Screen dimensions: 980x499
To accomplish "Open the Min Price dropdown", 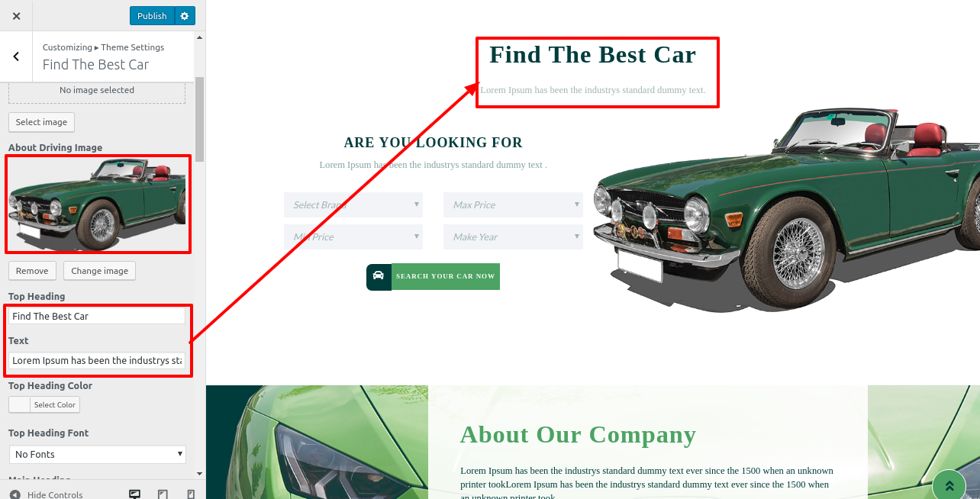I will tap(353, 237).
